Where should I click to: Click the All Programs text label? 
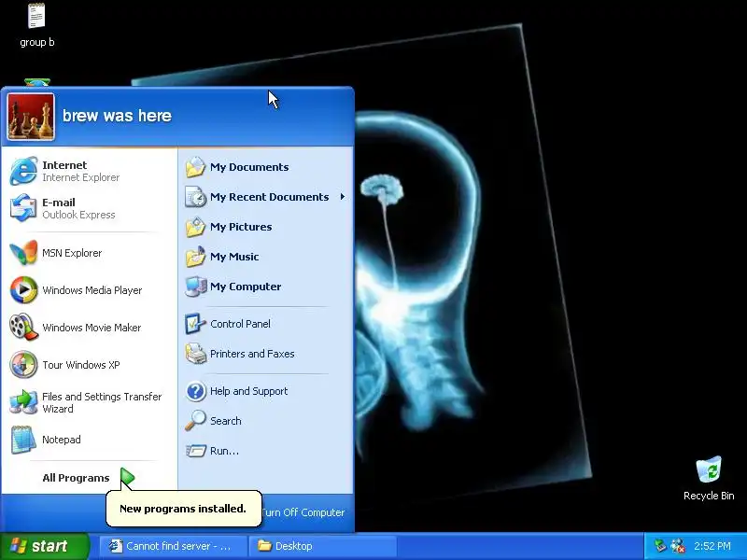click(x=76, y=478)
